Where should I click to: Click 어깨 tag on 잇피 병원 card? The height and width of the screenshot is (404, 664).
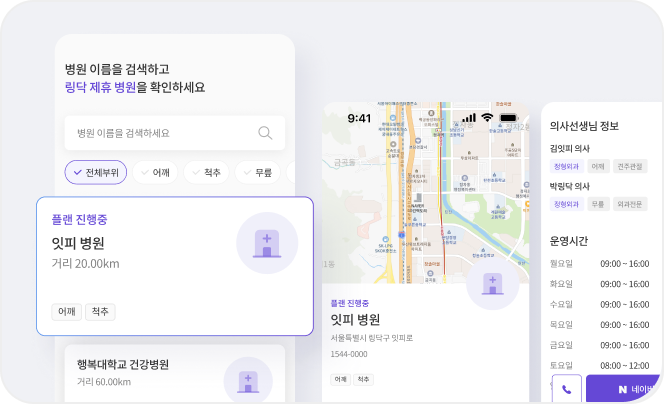(66, 312)
